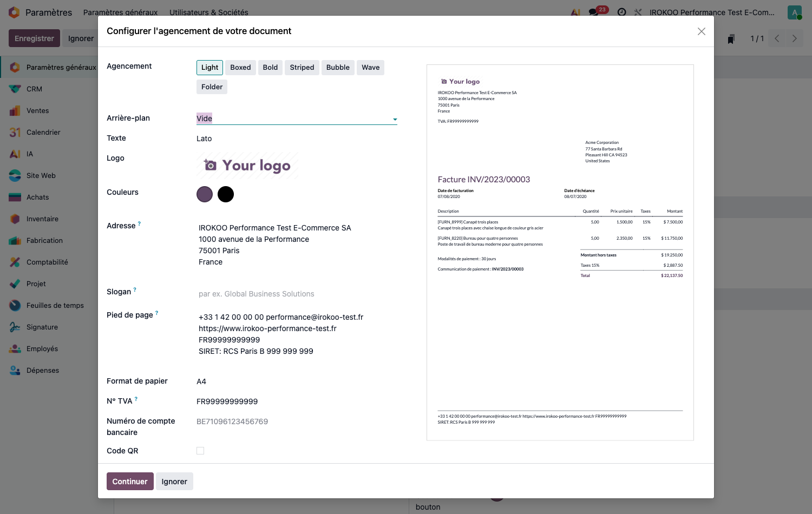This screenshot has height=514, width=812.
Task: Open the Utilisateurs & Sociétés menu
Action: 209,12
